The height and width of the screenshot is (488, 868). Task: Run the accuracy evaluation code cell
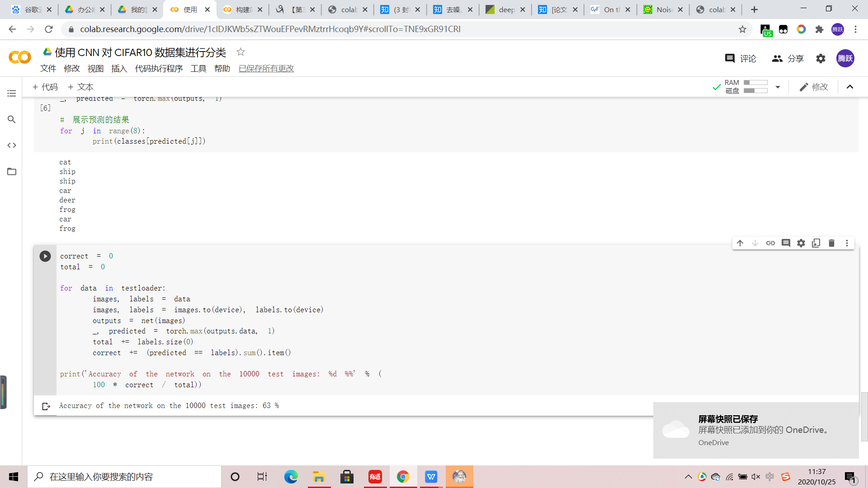(x=45, y=256)
